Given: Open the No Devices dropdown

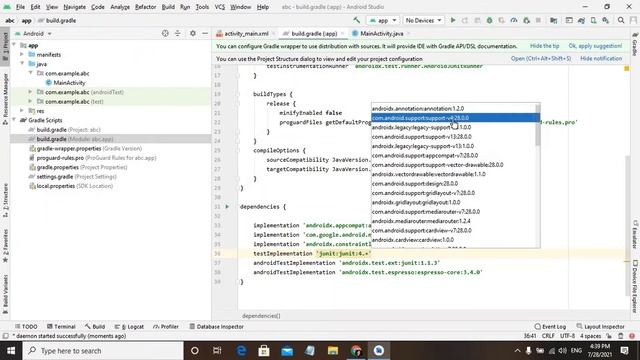Looking at the screenshot, I should (x=423, y=20).
